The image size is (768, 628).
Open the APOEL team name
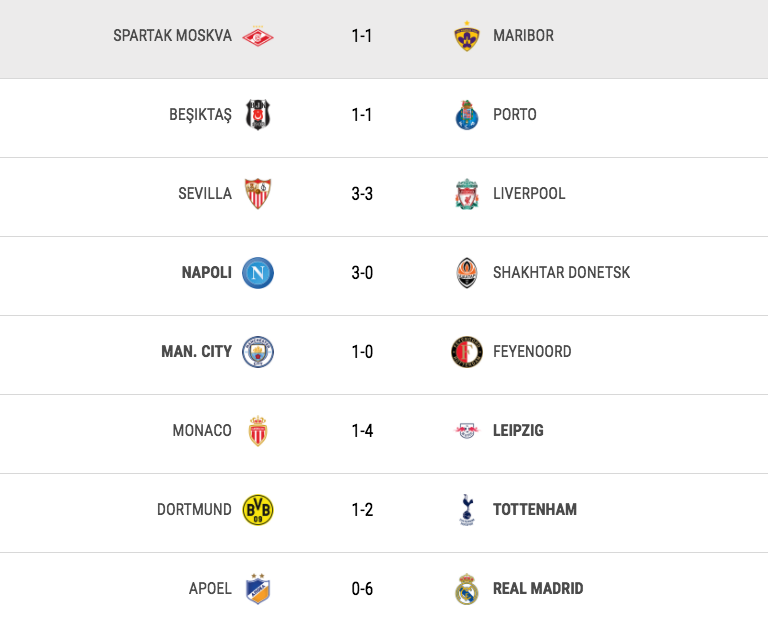click(210, 588)
